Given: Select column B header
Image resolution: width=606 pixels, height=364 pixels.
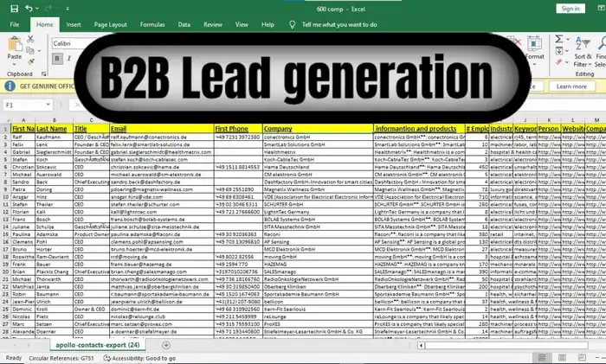Looking at the screenshot, I should tap(54, 120).
